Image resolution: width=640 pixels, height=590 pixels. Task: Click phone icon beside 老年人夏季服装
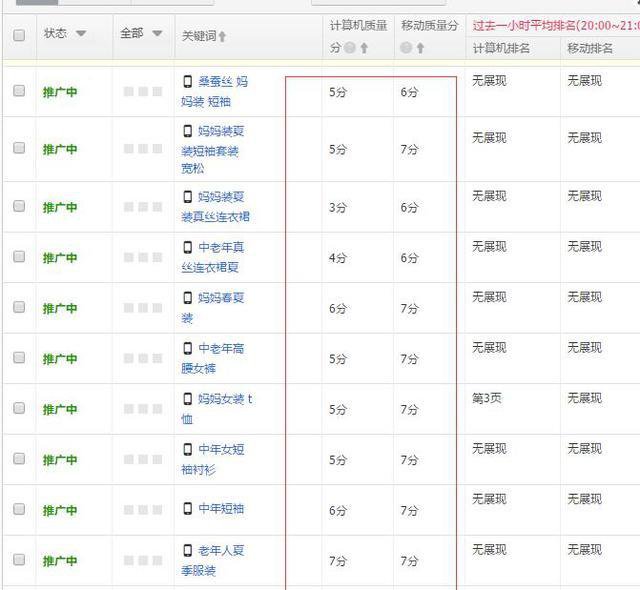[187, 551]
